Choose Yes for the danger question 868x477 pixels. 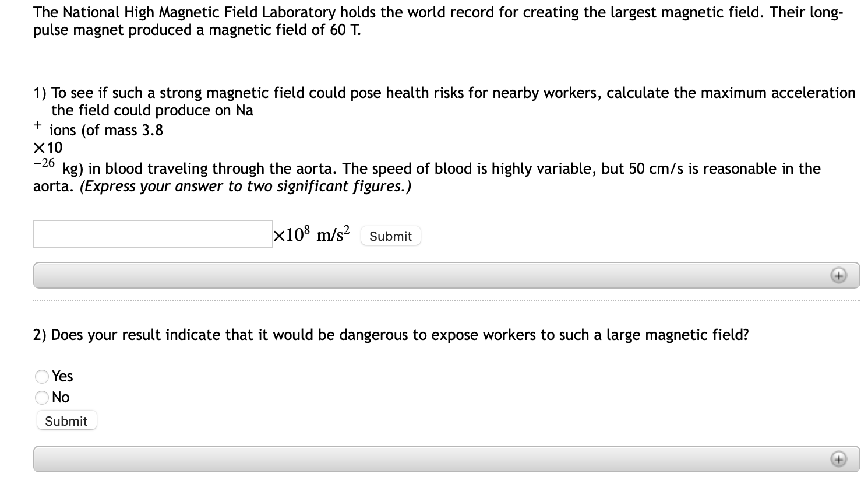pyautogui.click(x=41, y=377)
